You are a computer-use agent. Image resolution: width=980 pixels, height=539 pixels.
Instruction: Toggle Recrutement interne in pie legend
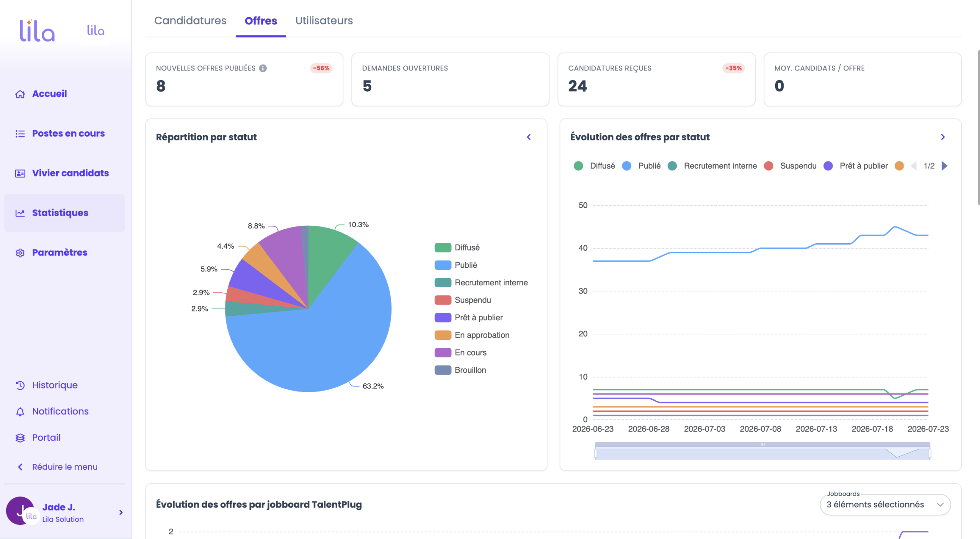481,283
